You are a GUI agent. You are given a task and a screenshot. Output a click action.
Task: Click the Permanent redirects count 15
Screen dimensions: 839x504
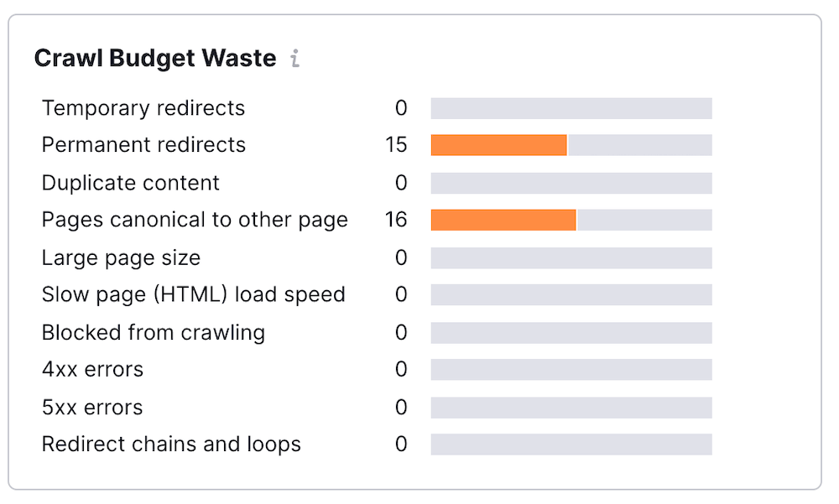point(396,145)
